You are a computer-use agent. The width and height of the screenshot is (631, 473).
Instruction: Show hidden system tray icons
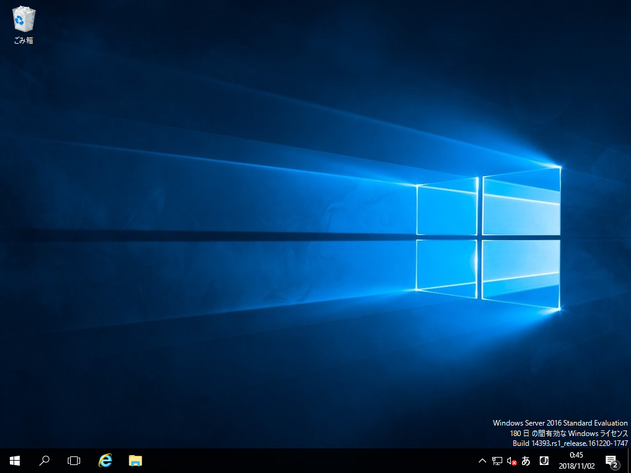pos(482,461)
